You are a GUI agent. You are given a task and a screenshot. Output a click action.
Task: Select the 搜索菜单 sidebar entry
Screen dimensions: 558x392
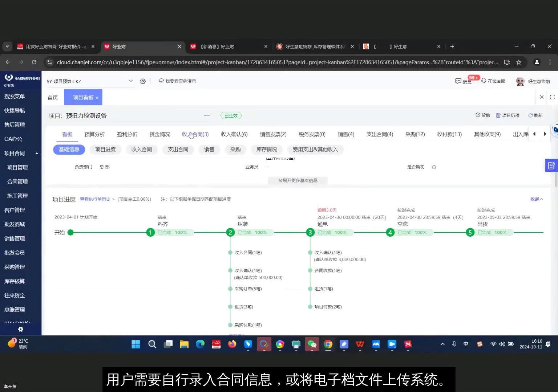[15, 96]
